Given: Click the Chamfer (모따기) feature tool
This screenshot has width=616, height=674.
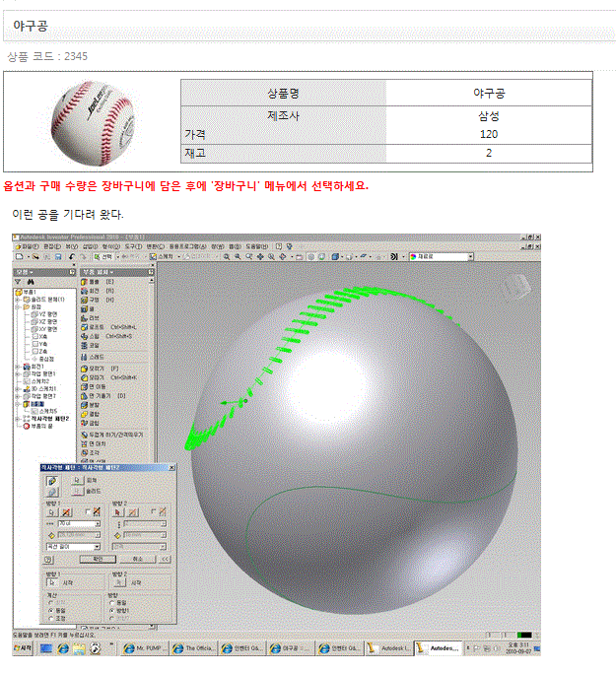Looking at the screenshot, I should click(x=108, y=377).
